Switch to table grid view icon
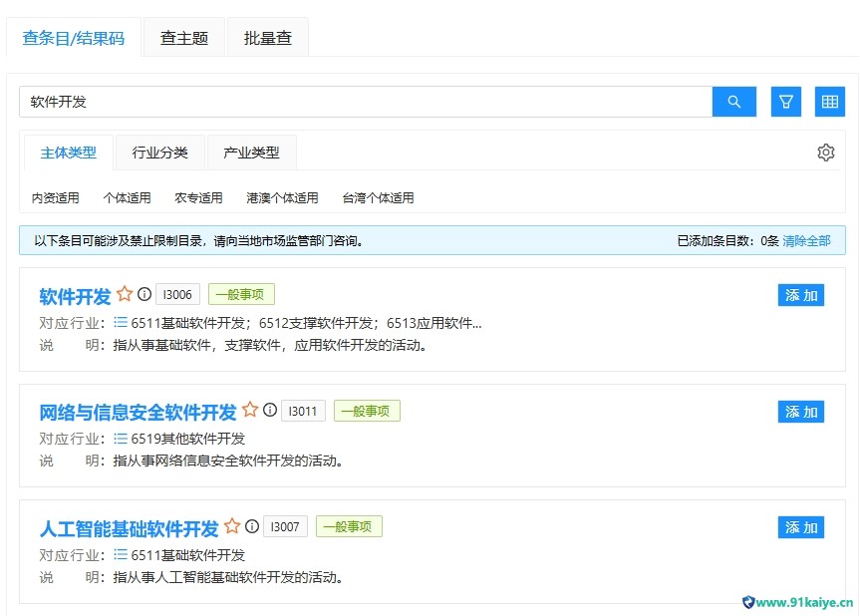The width and height of the screenshot is (860, 616). point(829,102)
